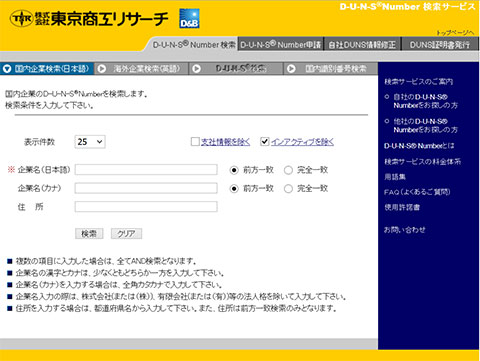Click arrow icon beside D-U-N-S検索 tab

[197, 69]
